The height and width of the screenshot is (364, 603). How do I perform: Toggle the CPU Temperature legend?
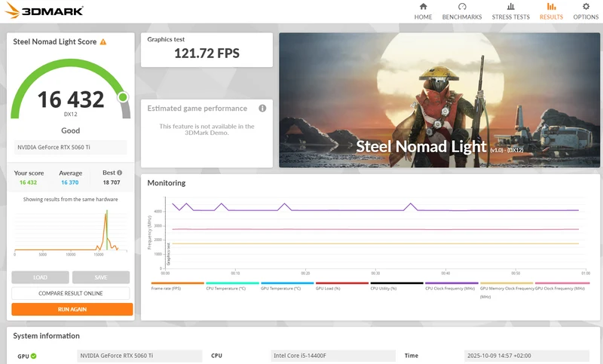tap(232, 286)
